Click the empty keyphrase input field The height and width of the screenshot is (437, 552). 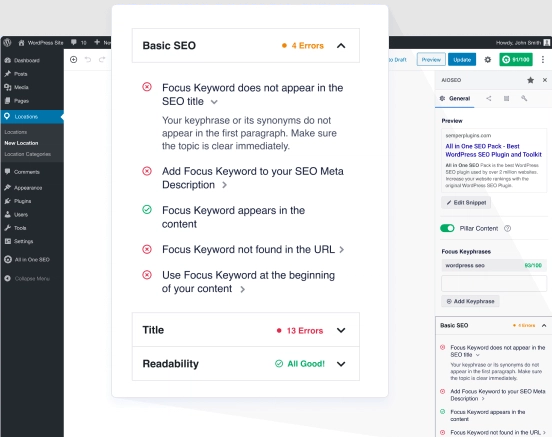pos(494,283)
